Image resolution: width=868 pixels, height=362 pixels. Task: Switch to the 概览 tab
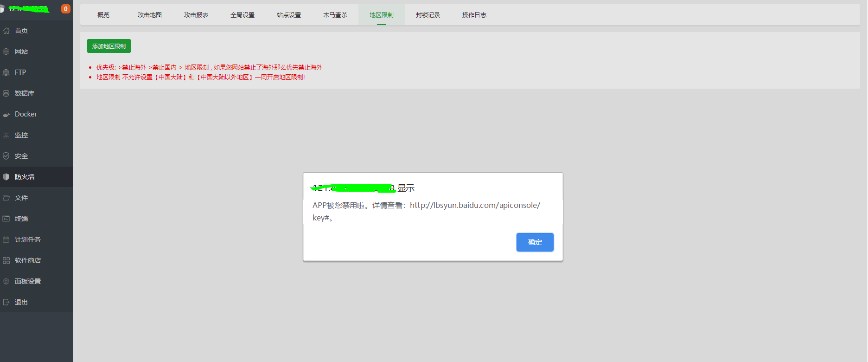pyautogui.click(x=103, y=15)
